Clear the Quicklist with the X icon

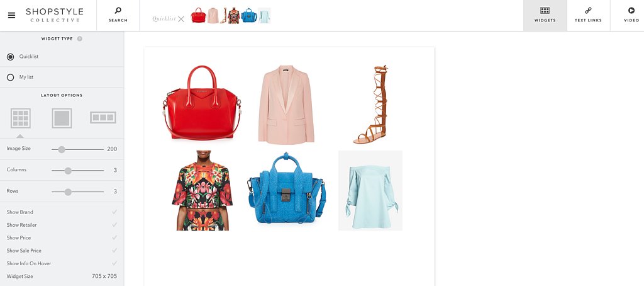181,19
